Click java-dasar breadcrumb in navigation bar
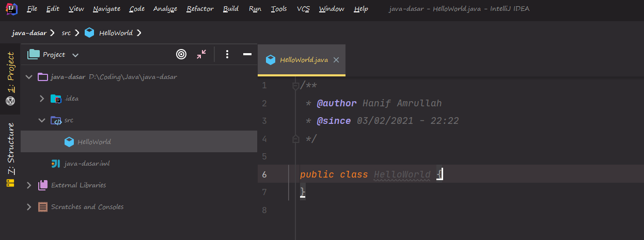Viewport: 644px width, 240px height. click(x=30, y=33)
